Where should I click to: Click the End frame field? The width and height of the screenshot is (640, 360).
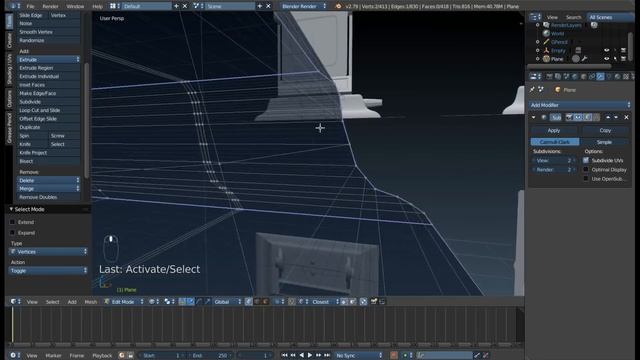(209, 356)
